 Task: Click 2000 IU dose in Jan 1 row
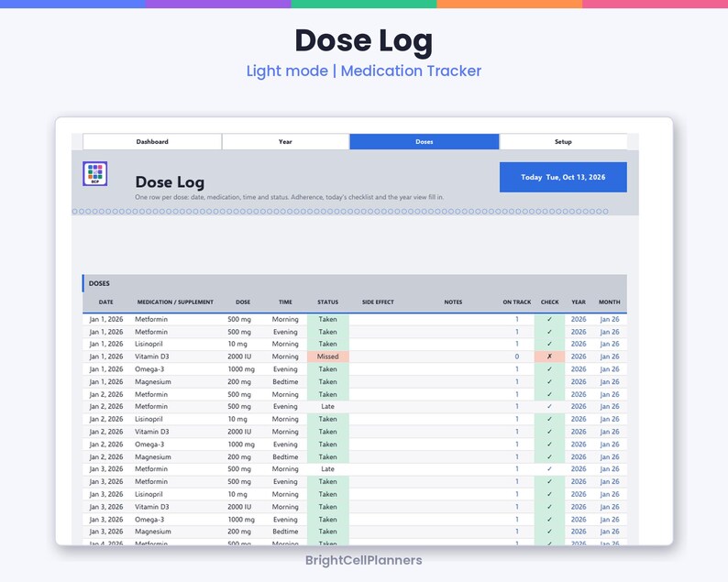239,357
